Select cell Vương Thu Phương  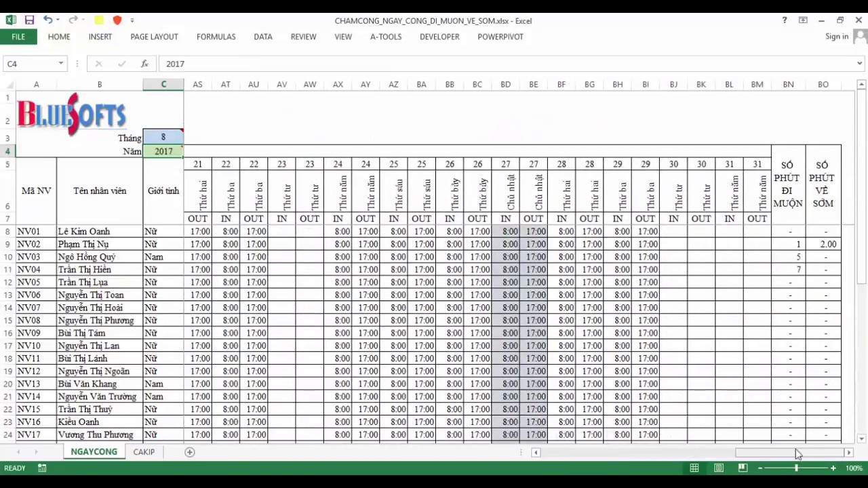coord(100,434)
